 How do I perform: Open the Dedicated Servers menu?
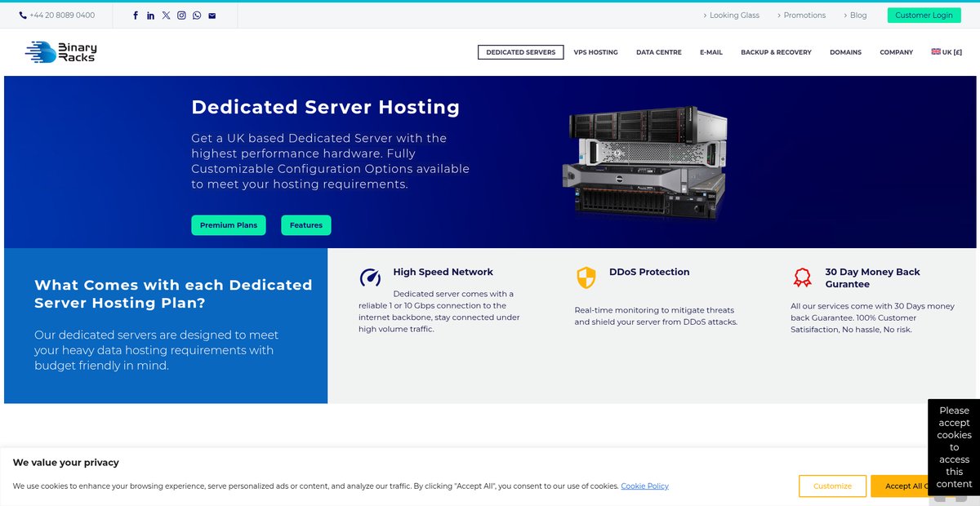[520, 52]
